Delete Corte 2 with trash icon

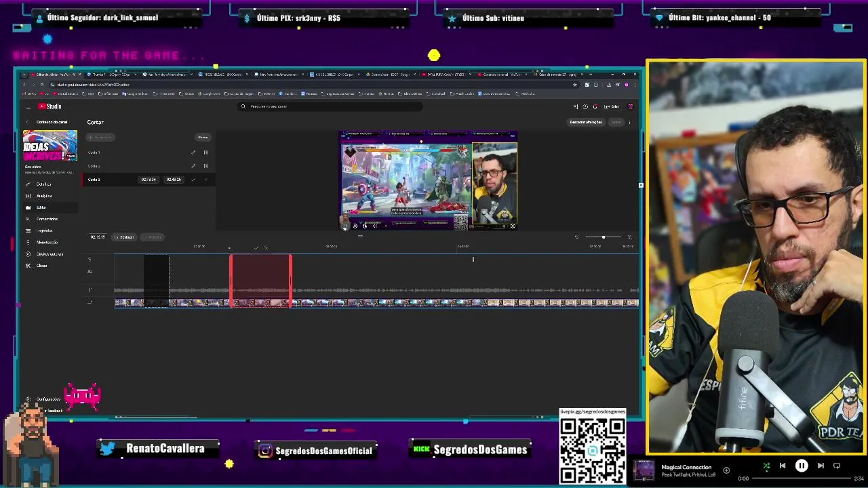click(205, 166)
